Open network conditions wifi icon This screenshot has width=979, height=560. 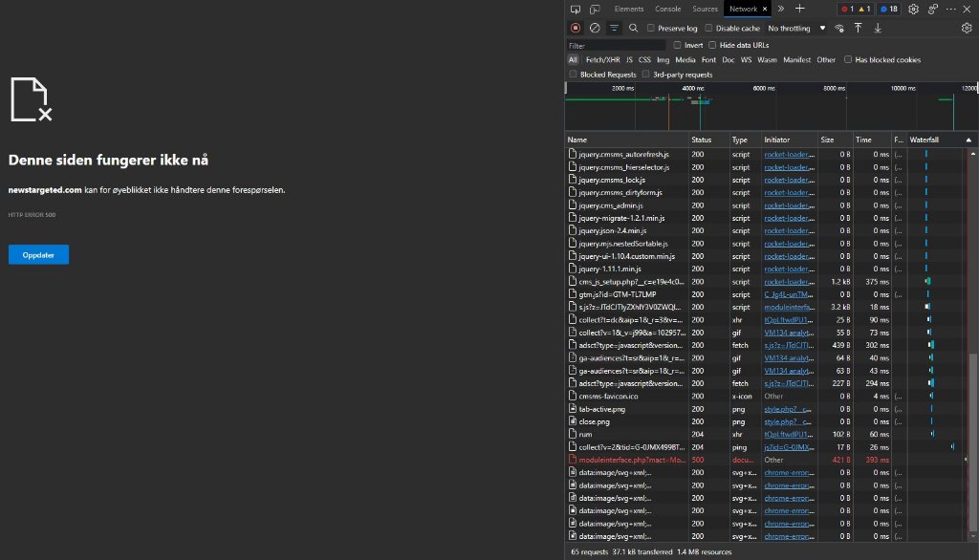[839, 29]
